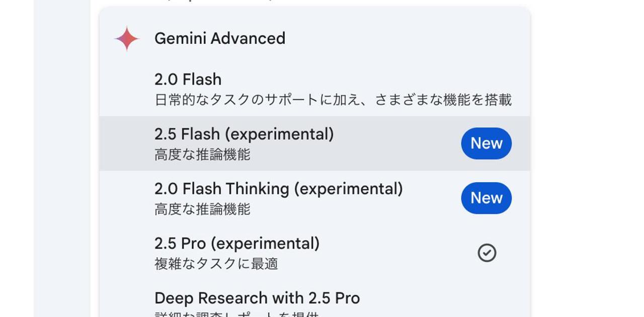Image resolution: width=644 pixels, height=317 pixels.
Task: Click the New badge on 2.5 Flash
Action: click(x=486, y=143)
